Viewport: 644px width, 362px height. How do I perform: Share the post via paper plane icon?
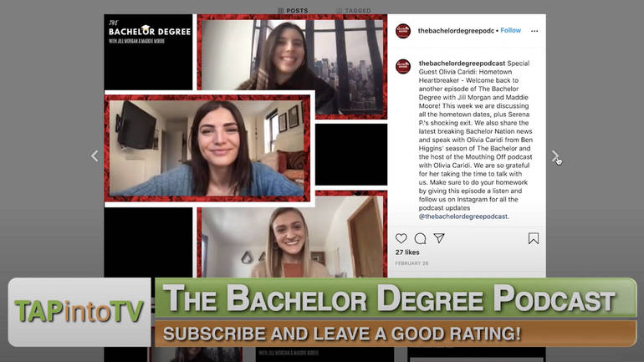click(439, 238)
